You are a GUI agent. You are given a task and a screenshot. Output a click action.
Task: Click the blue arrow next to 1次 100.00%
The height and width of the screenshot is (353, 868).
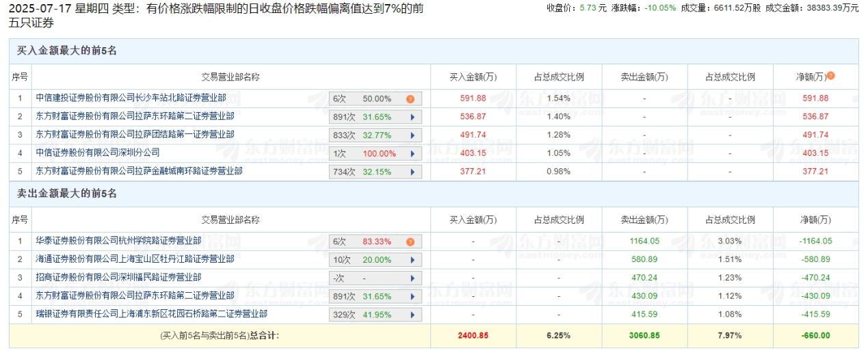pos(412,153)
